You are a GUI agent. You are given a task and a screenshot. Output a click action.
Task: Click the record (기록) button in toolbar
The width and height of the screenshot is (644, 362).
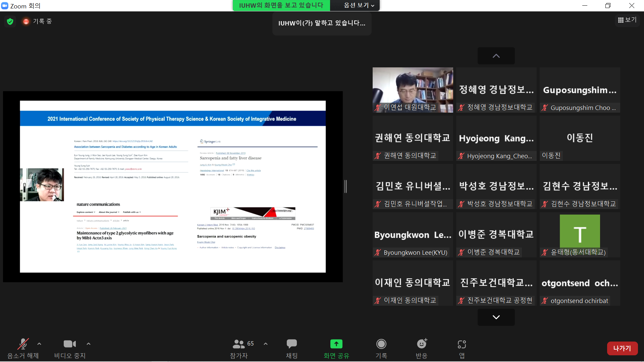point(381,348)
